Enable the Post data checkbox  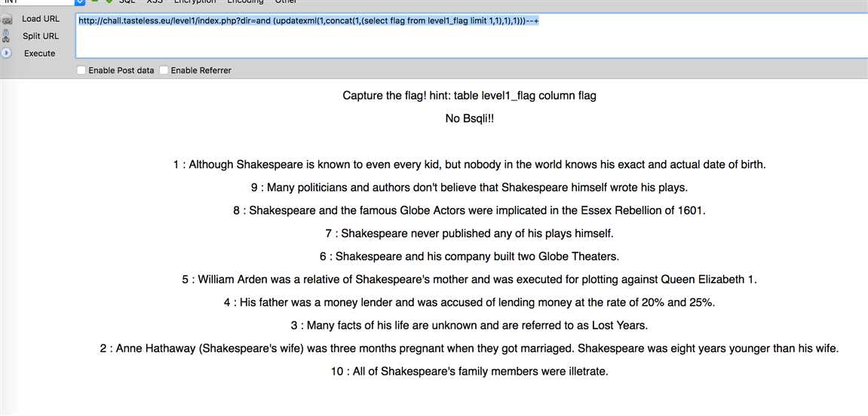pyautogui.click(x=81, y=70)
